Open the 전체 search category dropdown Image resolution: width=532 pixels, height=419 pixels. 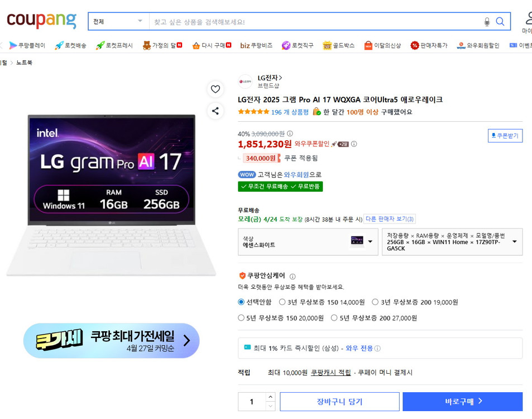118,21
